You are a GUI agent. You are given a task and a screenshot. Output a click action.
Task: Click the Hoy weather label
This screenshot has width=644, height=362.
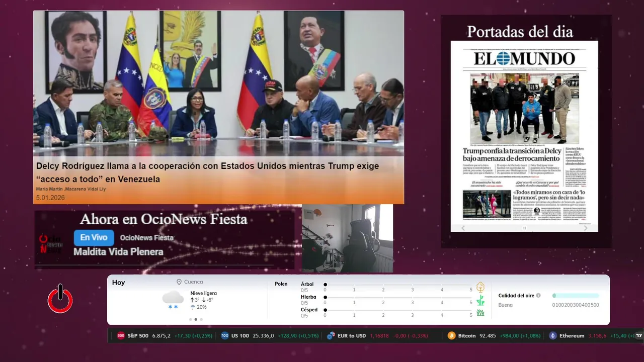click(118, 283)
